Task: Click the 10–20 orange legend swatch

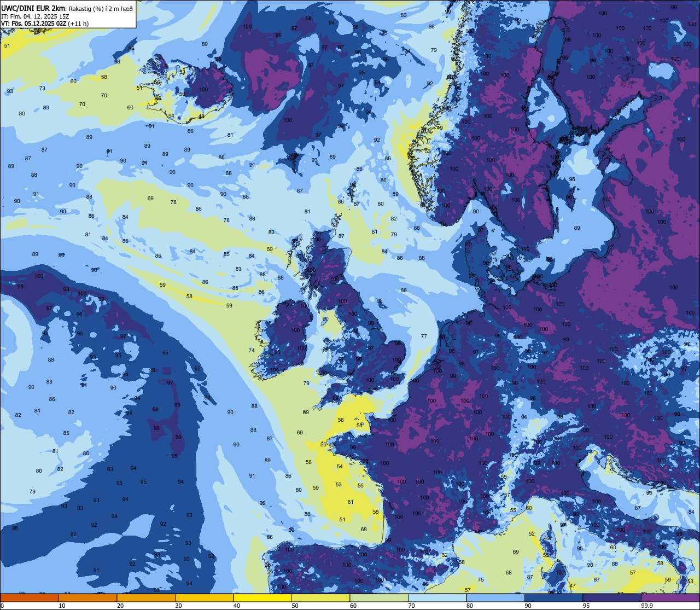Action: 87,597
